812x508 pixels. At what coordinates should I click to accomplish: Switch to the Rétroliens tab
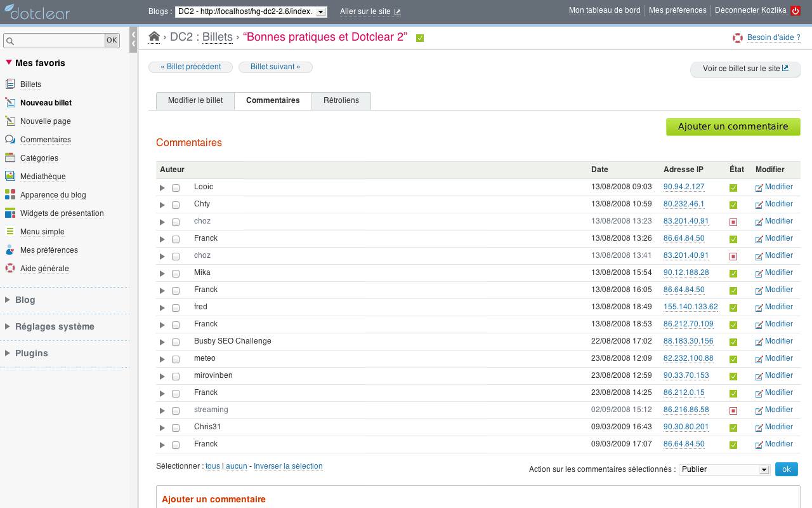coord(341,100)
